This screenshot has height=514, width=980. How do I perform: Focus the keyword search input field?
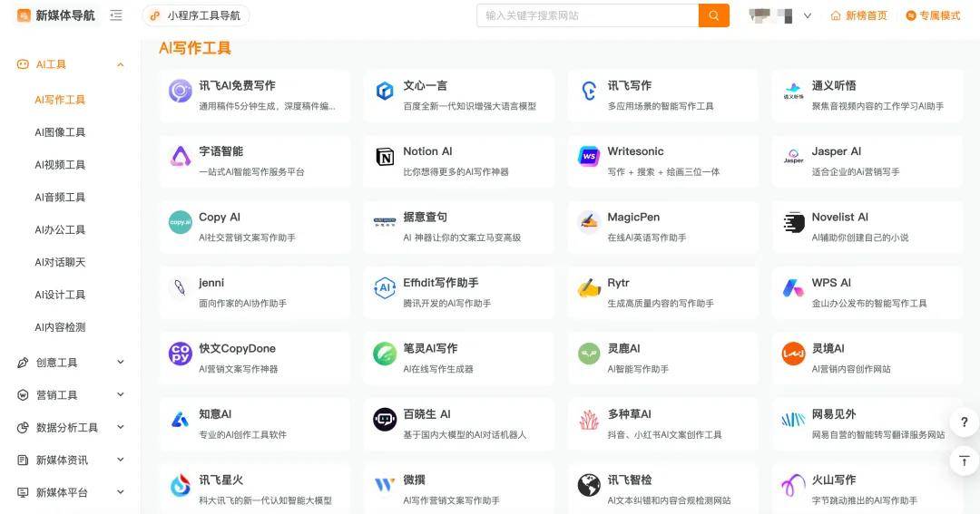coord(587,15)
